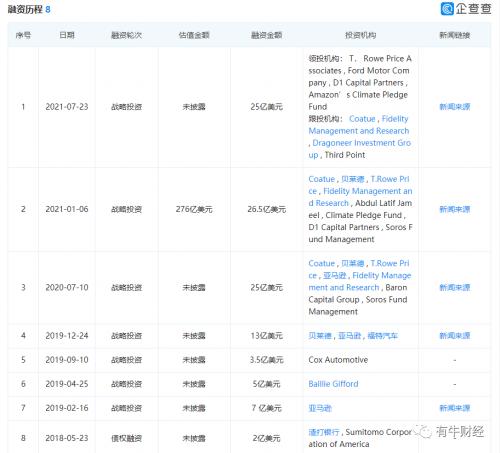The image size is (500, 453).
Task: Open 新闻来源 link for 2020-07-10 round
Action: pyautogui.click(x=455, y=287)
